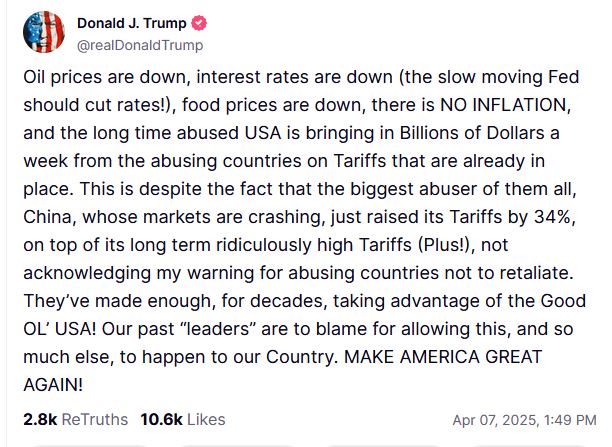
Task: Click the word "AGAIN!" ending the post
Action: (54, 383)
